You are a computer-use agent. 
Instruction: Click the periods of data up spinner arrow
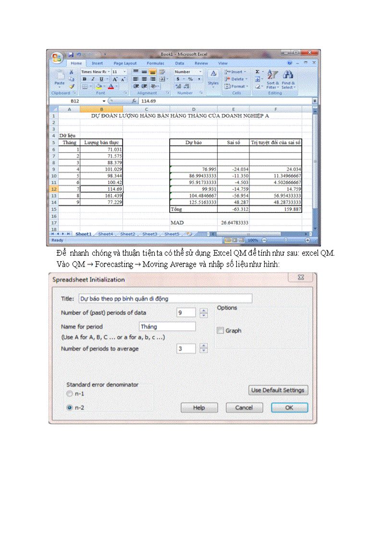tap(203, 310)
